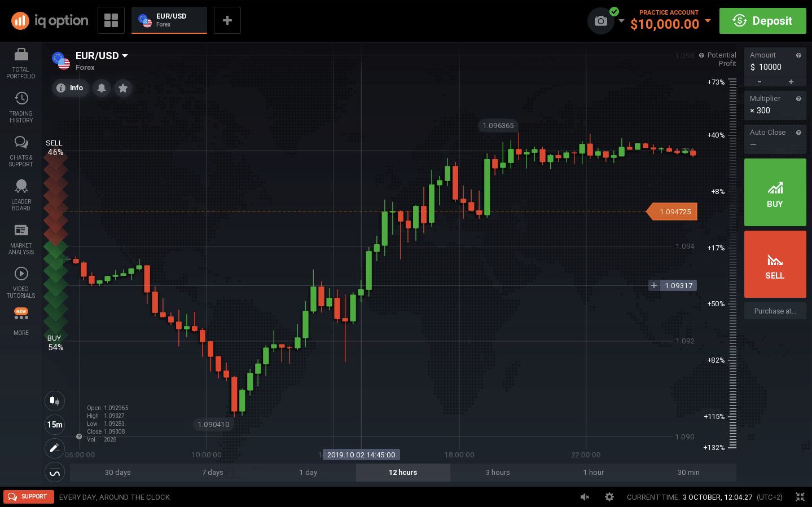
Task: Click the 1.096365 high price label
Action: (498, 126)
